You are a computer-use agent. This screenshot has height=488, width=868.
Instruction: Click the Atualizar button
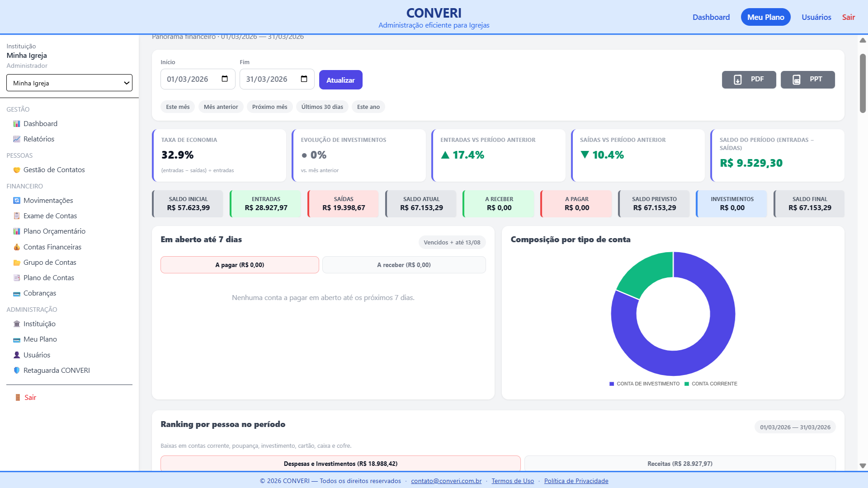(340, 80)
